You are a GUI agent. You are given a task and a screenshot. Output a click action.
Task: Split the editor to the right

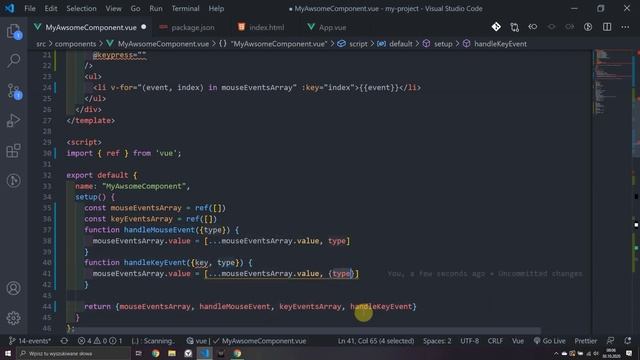click(x=607, y=27)
